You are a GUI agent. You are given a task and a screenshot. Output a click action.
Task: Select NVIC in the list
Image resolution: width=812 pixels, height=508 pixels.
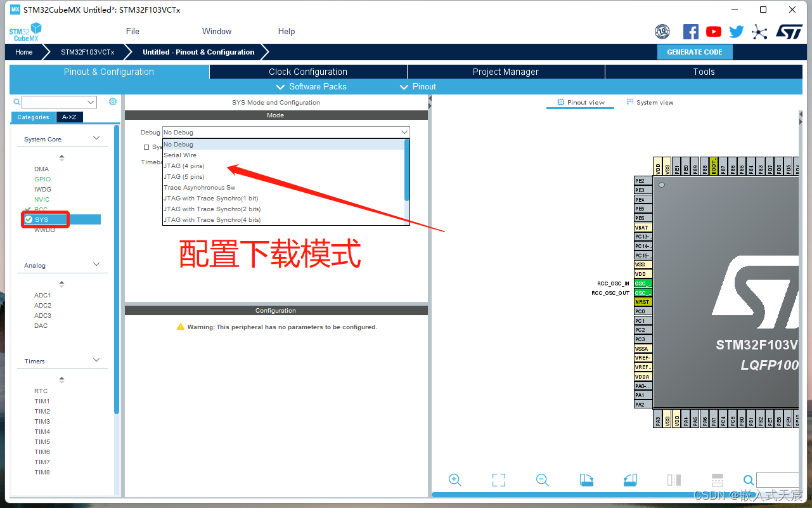(x=42, y=199)
